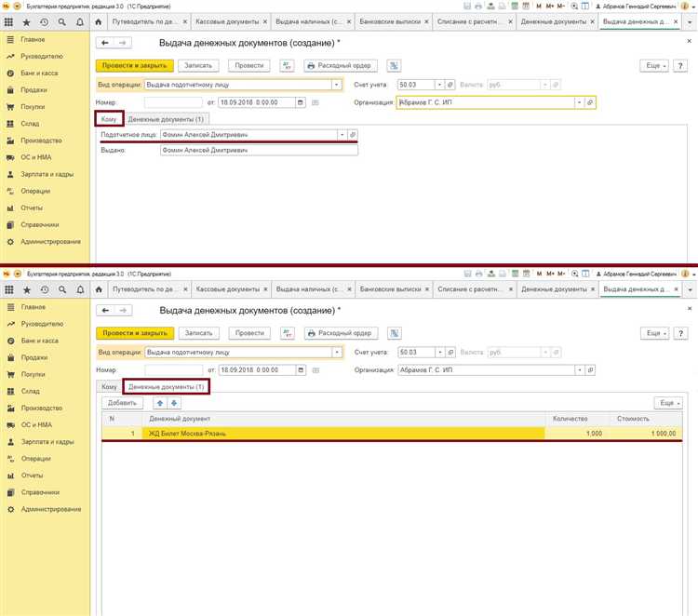Move the row down with the down arrow
Screen dimensions: 698x616
coord(173,403)
